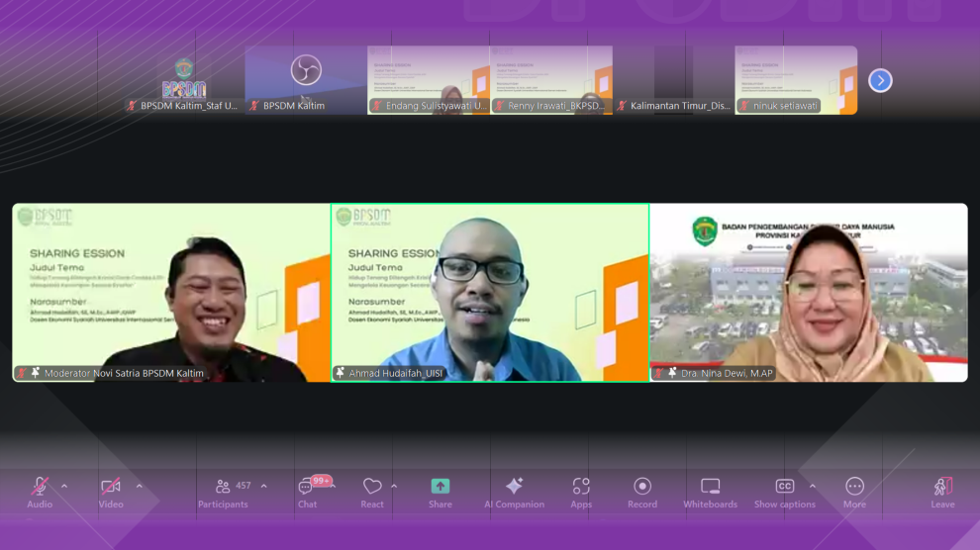Screen dimensions: 980x550
Task: Select the ninuk setiawati video thumbnail
Action: 796,80
